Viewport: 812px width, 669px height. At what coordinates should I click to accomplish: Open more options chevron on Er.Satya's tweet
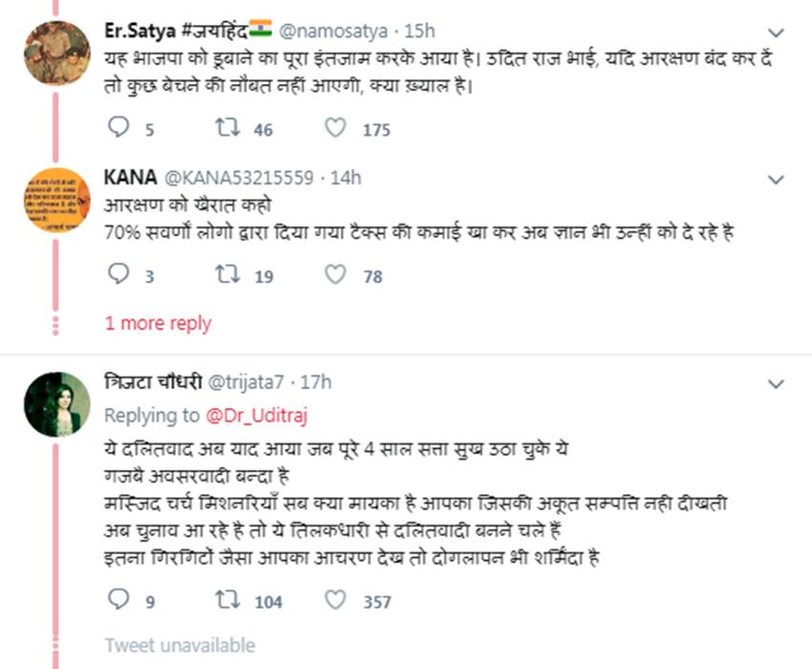click(777, 32)
